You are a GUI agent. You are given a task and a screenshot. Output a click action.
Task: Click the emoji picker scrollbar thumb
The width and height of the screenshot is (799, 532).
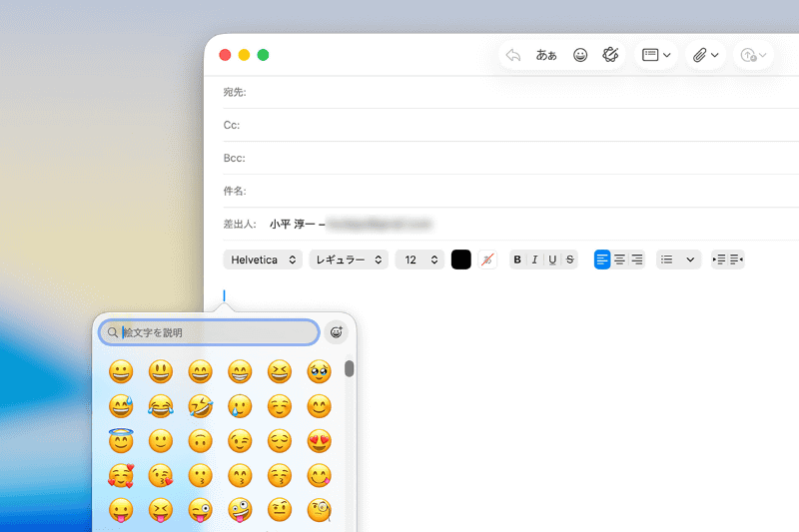coord(349,368)
